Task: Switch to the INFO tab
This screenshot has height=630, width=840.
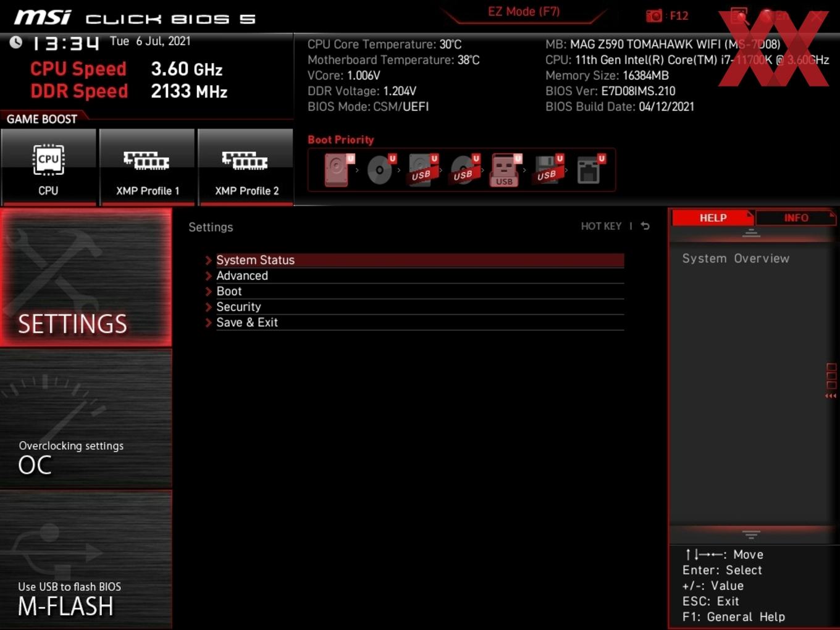Action: click(x=796, y=218)
